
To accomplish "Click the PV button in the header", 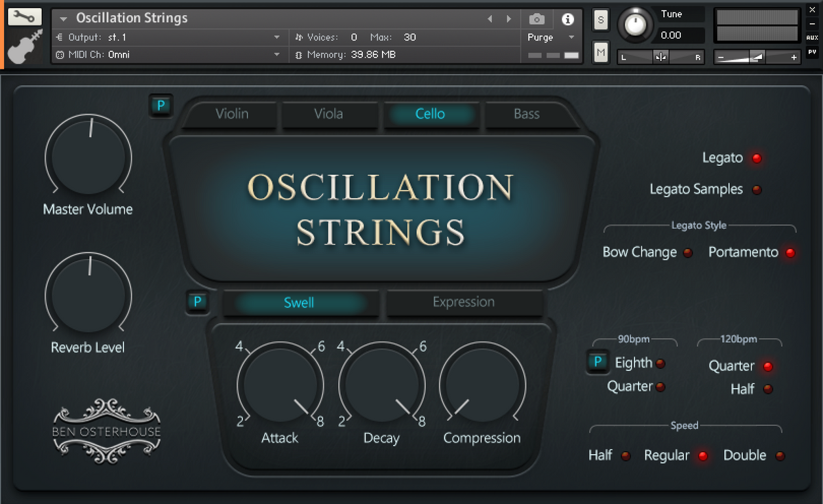I will click(812, 52).
